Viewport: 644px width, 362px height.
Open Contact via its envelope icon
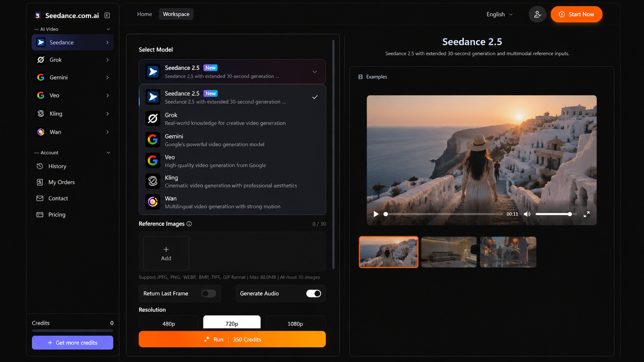(40, 198)
